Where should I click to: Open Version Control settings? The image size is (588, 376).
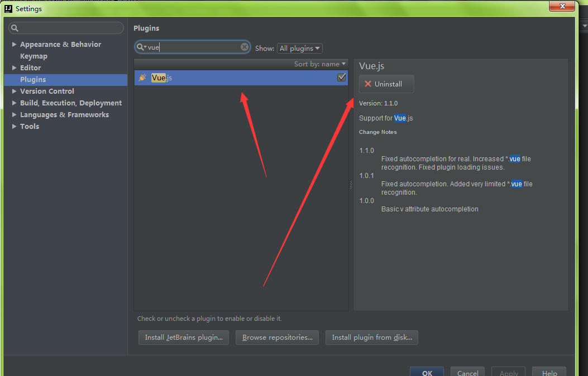pyautogui.click(x=47, y=91)
